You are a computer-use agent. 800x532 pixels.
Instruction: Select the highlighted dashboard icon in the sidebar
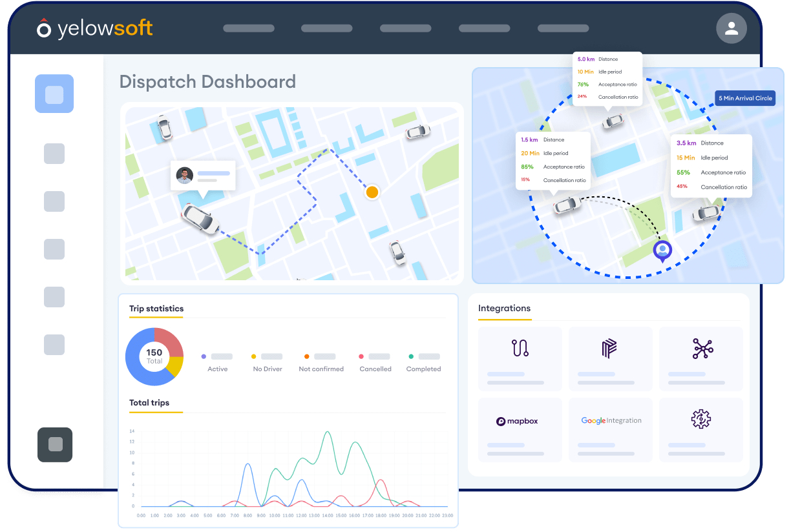click(x=54, y=94)
